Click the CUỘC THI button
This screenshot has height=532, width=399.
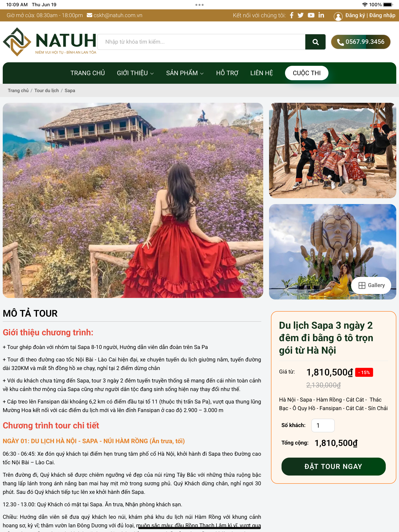pos(307,73)
